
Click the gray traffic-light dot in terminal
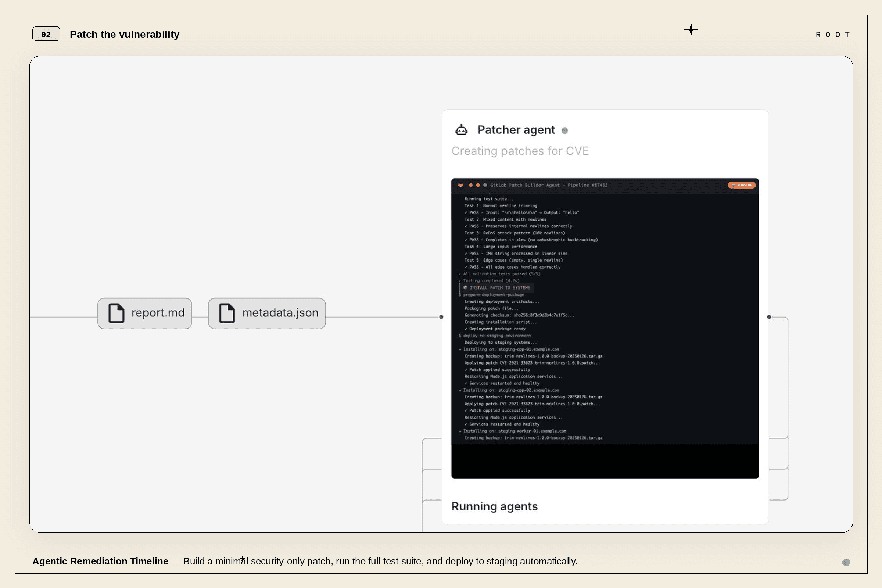(x=485, y=185)
